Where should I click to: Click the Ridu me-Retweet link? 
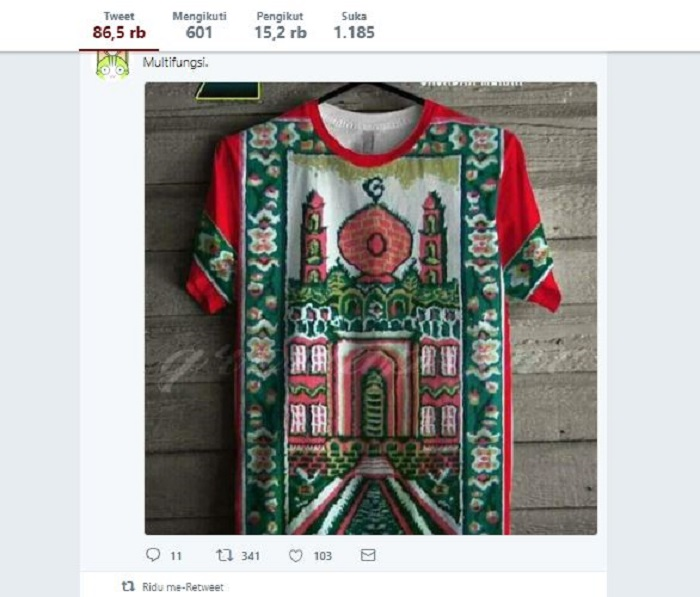coord(183,587)
